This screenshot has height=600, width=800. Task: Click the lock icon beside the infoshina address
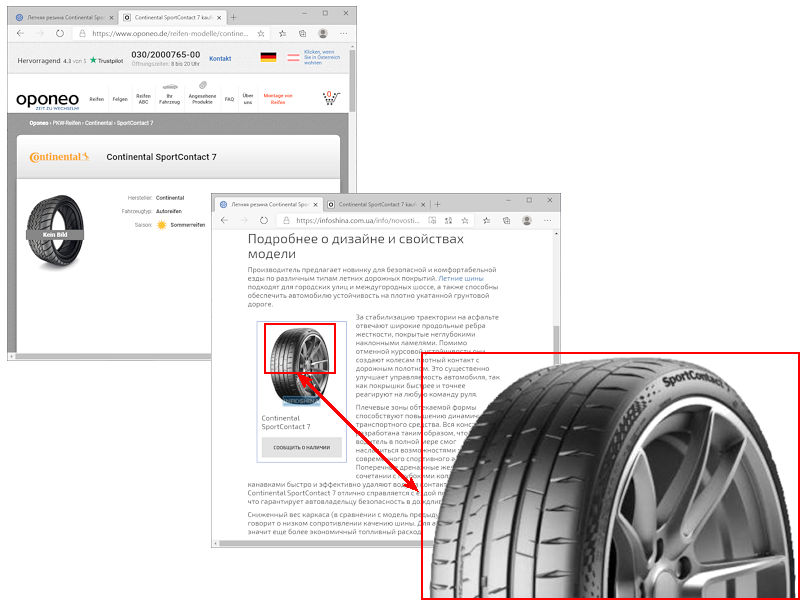(x=286, y=221)
